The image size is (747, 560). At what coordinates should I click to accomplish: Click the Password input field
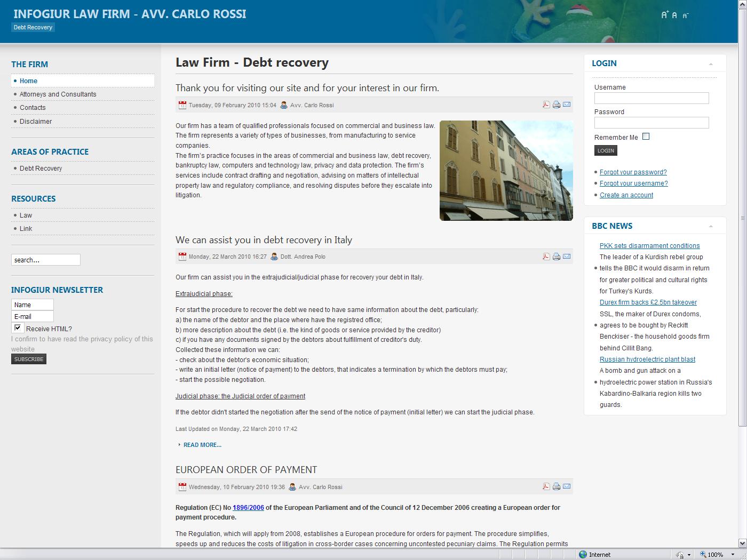651,123
